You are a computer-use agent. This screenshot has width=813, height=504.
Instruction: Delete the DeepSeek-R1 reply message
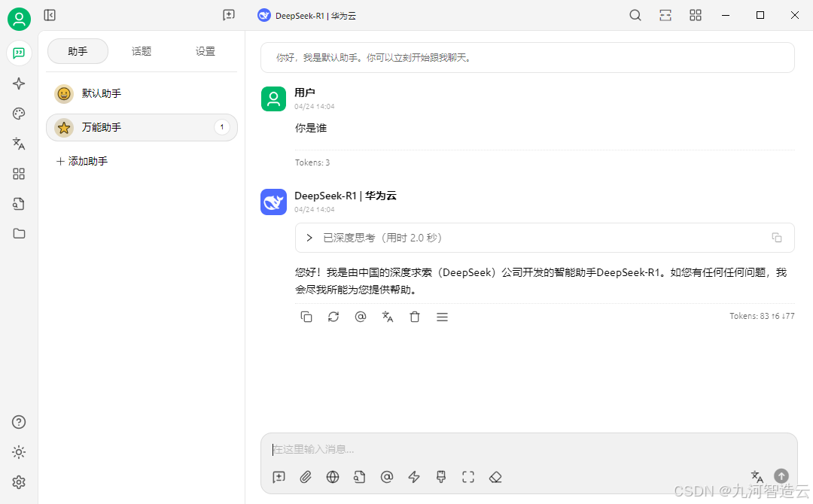[x=415, y=317]
